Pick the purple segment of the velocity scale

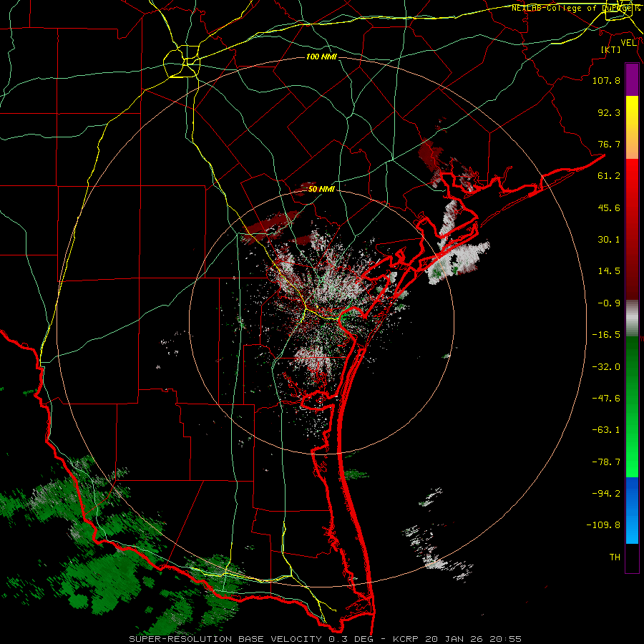point(632,80)
